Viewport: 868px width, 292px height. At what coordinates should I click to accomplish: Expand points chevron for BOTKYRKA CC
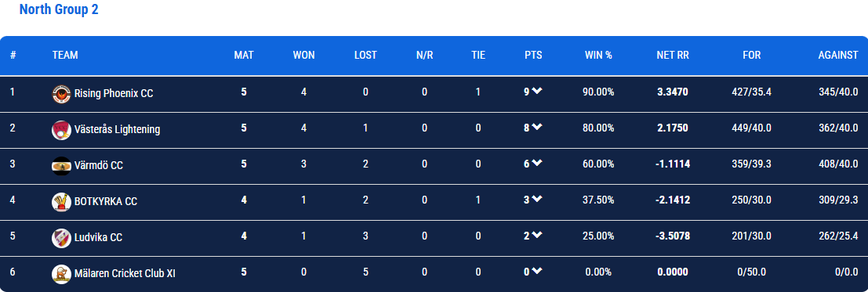point(537,199)
